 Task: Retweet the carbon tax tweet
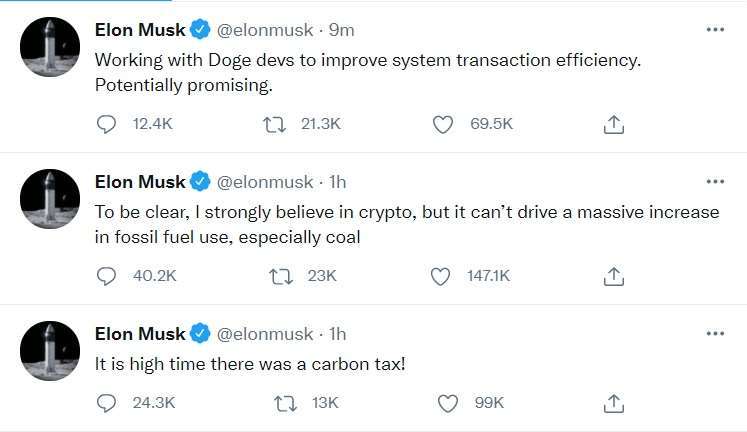(x=286, y=403)
